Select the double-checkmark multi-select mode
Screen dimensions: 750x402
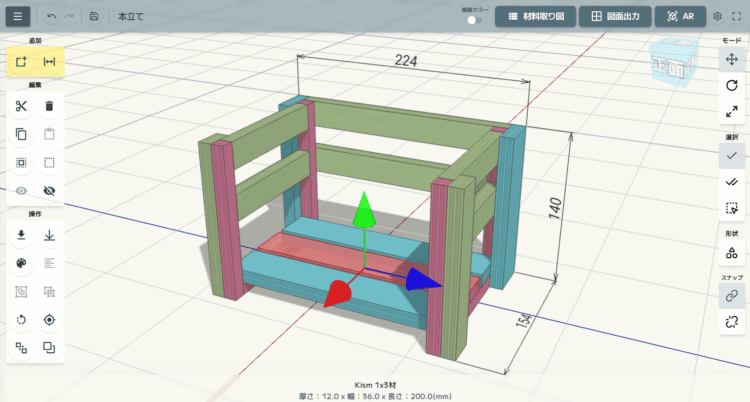pyautogui.click(x=731, y=182)
